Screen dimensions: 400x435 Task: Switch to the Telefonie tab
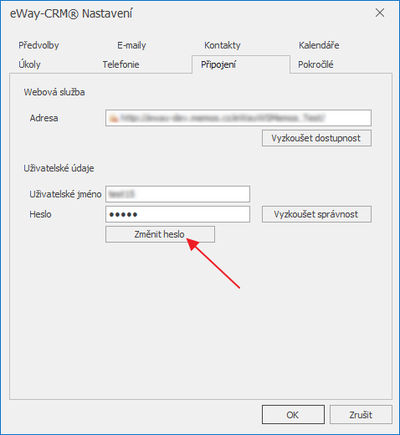coord(121,64)
